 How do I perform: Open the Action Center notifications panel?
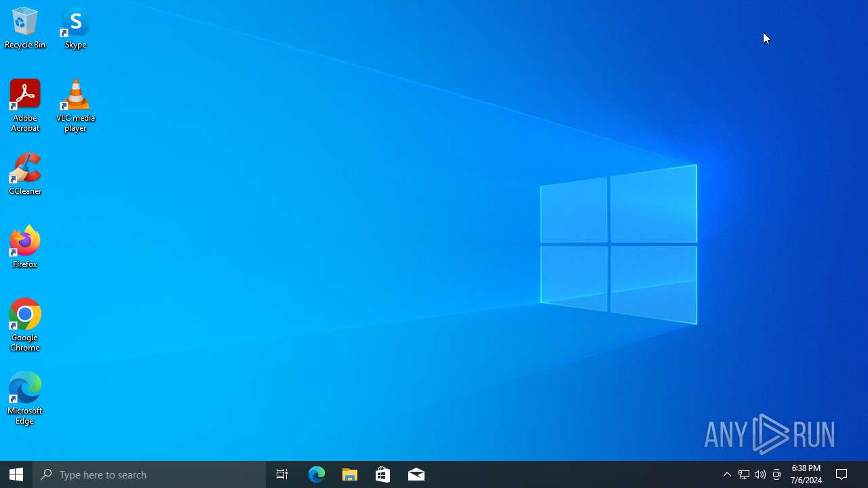pos(842,474)
